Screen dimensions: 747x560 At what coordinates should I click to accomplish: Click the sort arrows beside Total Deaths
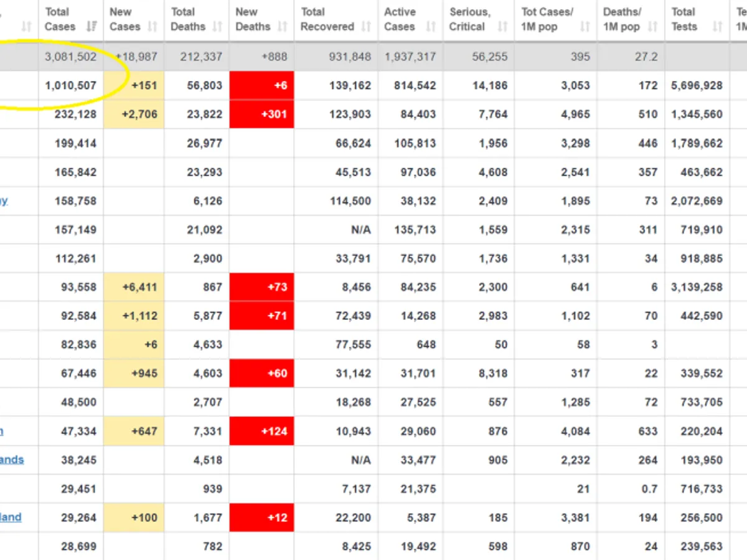217,27
